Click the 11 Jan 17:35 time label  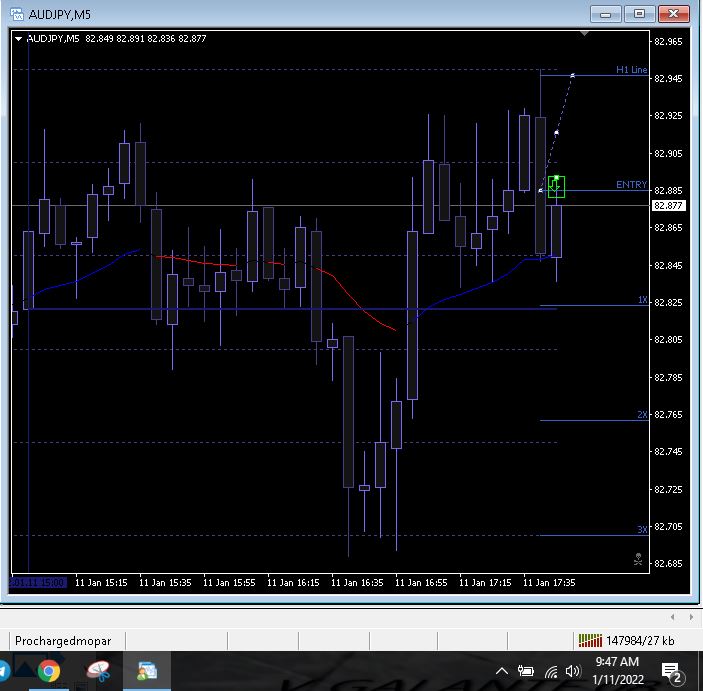(x=549, y=582)
